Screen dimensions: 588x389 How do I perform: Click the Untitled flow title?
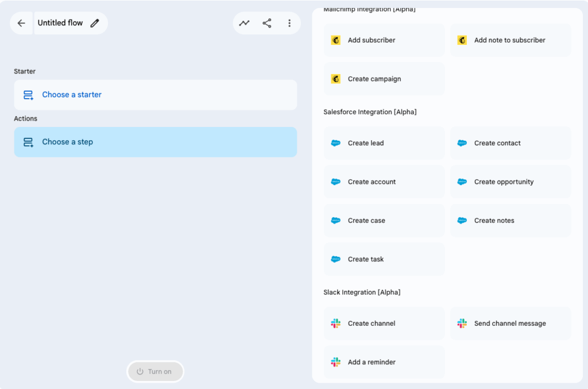pos(60,23)
